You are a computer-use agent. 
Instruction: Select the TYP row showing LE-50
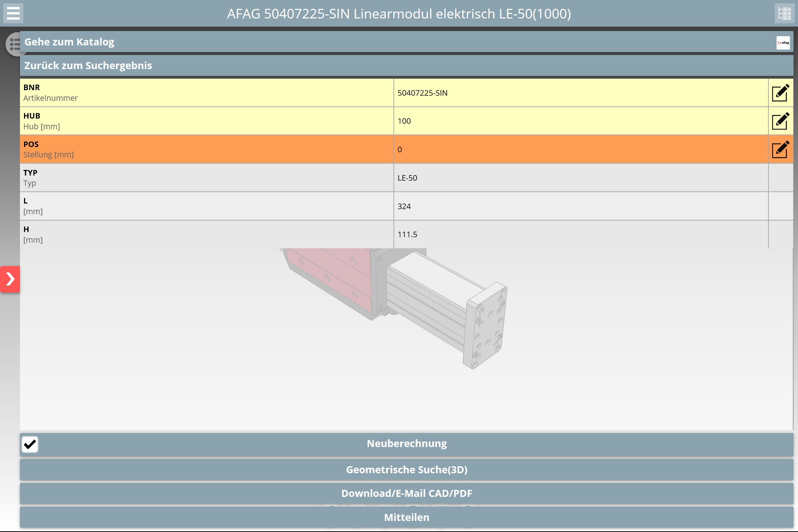click(407, 178)
